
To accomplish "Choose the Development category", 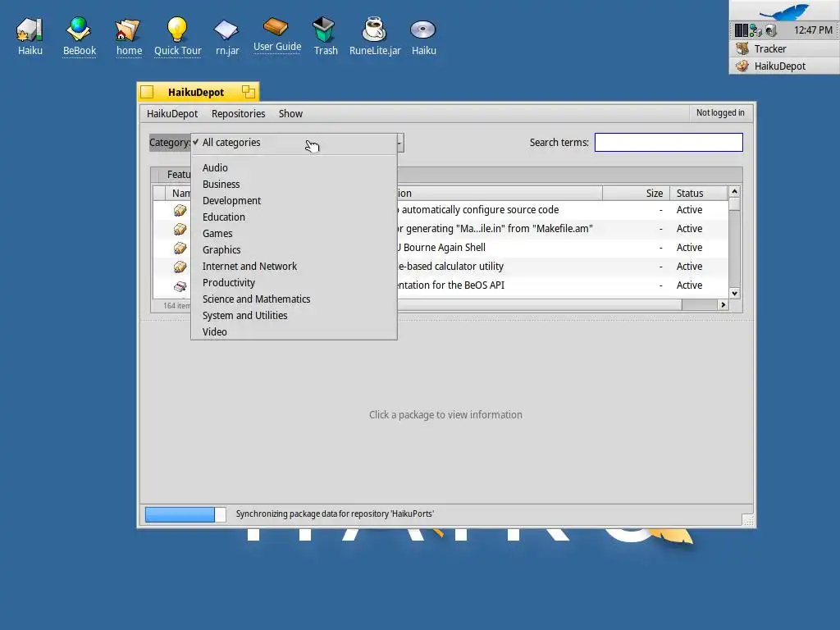I will (294, 200).
